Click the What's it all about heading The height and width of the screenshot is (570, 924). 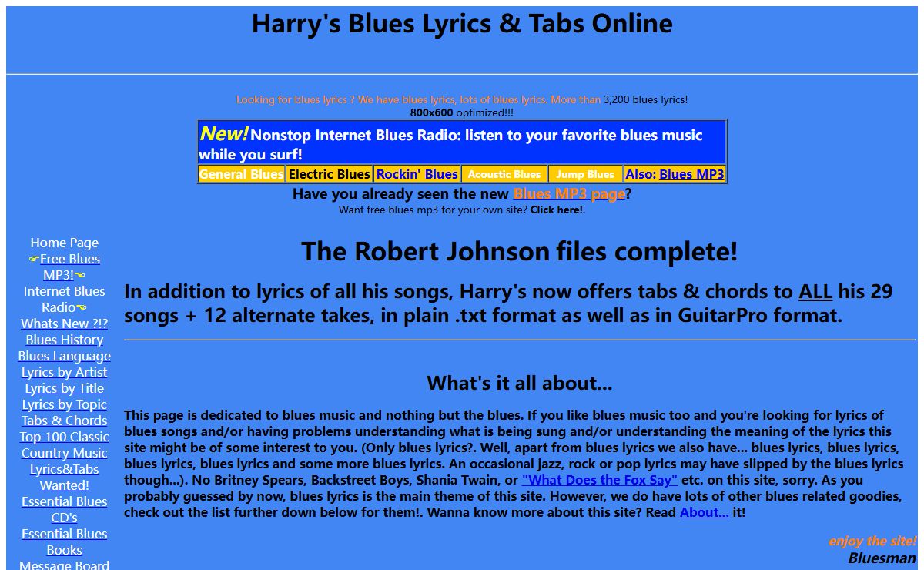point(520,383)
